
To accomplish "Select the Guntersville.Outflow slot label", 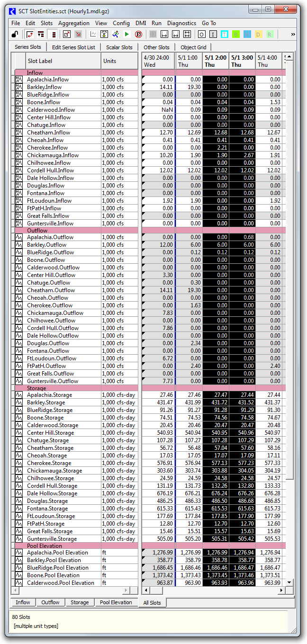I will pyautogui.click(x=63, y=381).
